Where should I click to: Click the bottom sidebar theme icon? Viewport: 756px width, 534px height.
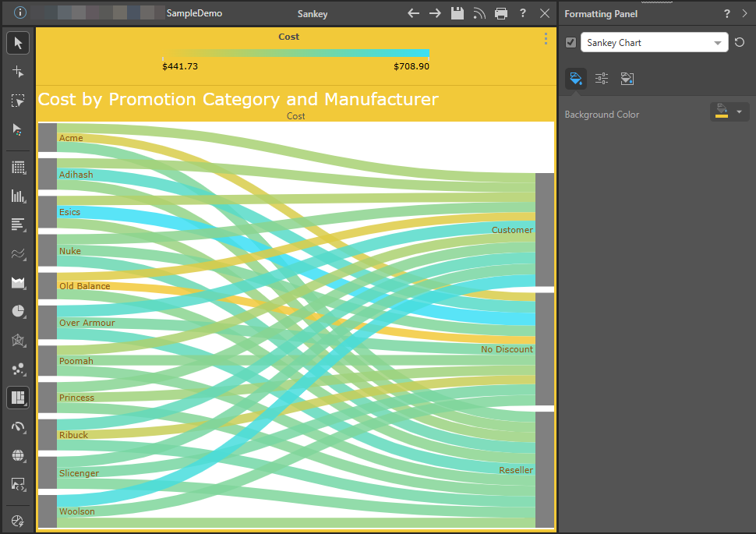[x=18, y=521]
